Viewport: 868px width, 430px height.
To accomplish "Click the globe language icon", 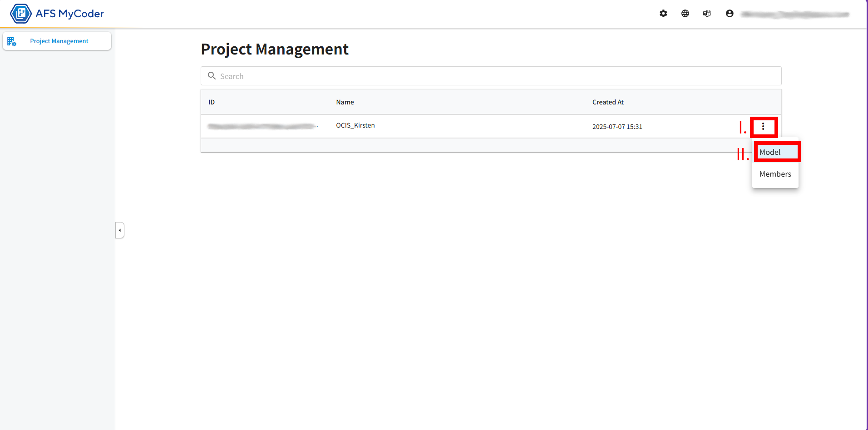I will 685,14.
